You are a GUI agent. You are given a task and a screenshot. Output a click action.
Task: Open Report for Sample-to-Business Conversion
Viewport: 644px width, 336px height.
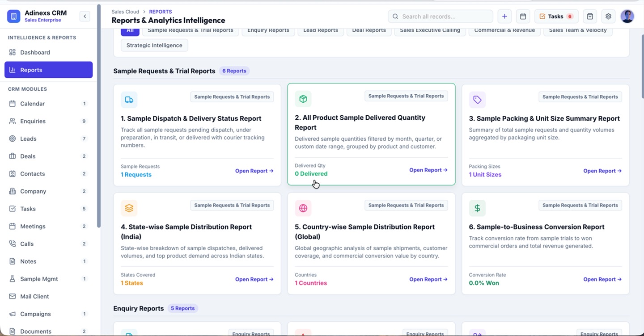click(602, 279)
